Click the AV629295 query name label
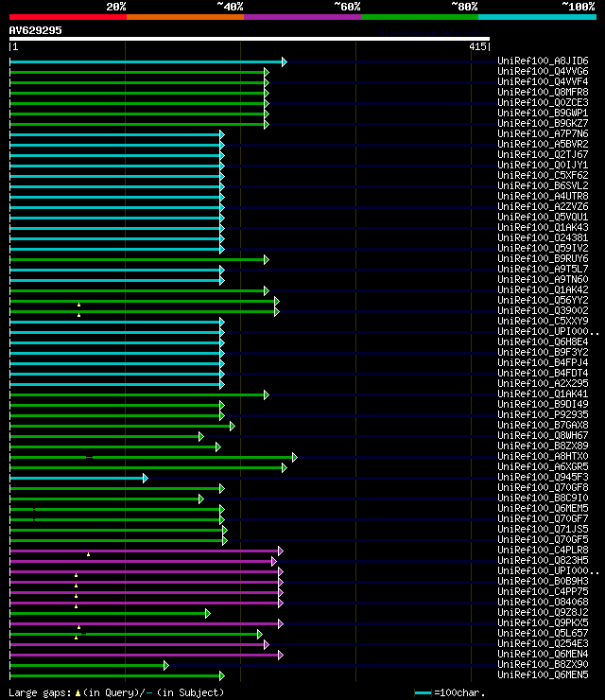 tap(36, 30)
